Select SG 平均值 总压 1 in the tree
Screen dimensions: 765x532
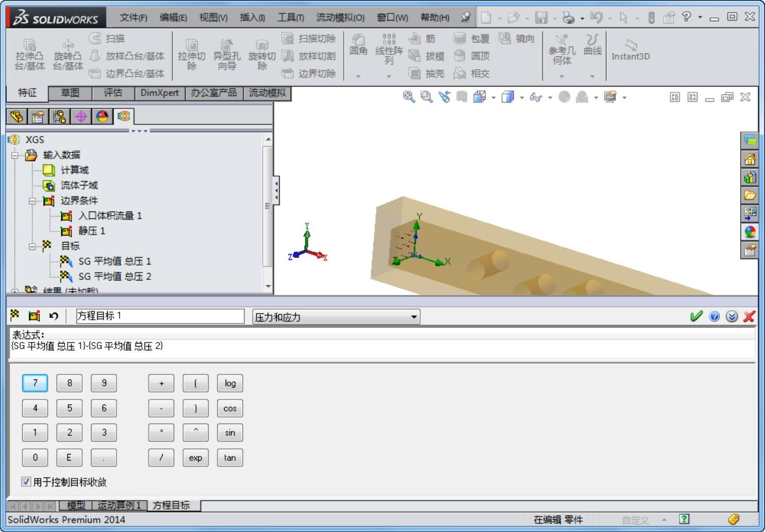pyautogui.click(x=115, y=261)
